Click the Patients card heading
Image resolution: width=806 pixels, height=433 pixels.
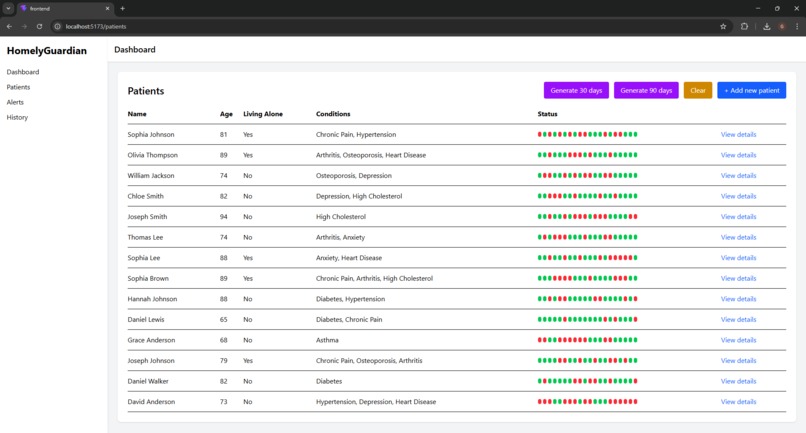tap(146, 91)
